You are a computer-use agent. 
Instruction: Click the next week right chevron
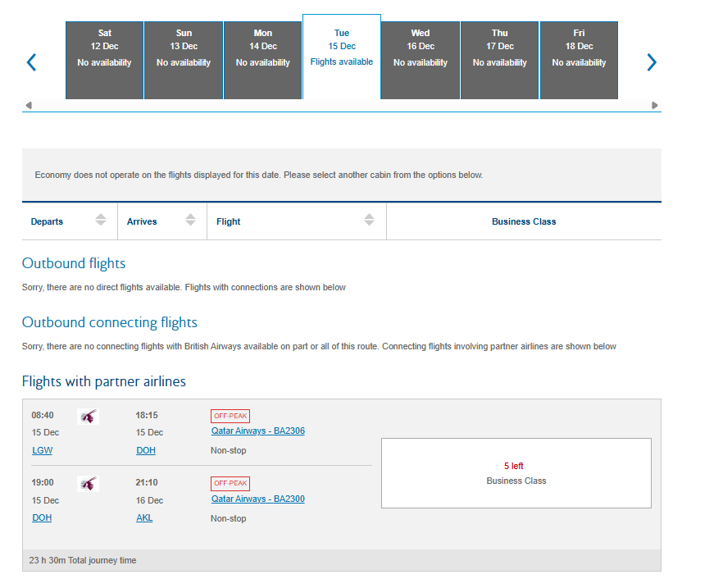pos(651,62)
